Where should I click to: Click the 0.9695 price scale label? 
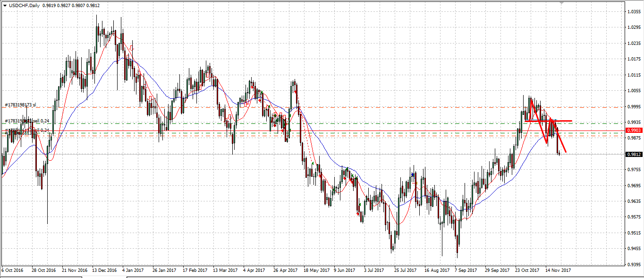click(634, 185)
